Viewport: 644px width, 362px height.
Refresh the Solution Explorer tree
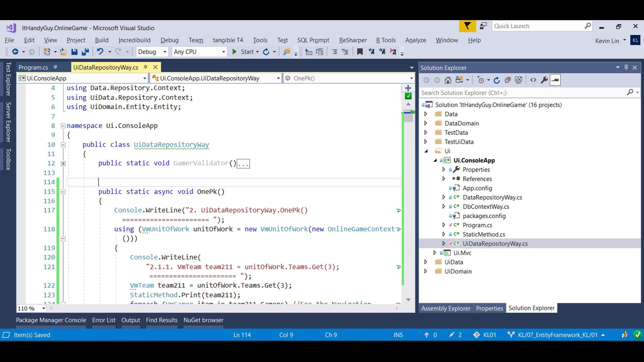click(x=497, y=80)
